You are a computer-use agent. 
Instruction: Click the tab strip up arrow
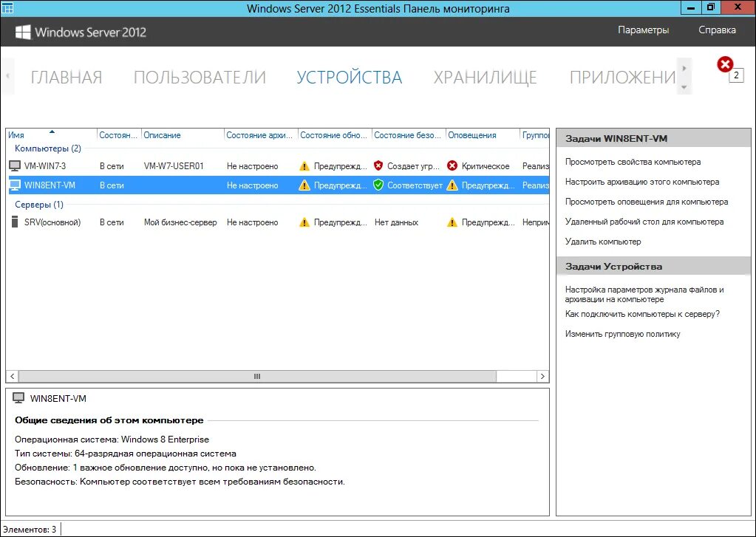[x=684, y=68]
